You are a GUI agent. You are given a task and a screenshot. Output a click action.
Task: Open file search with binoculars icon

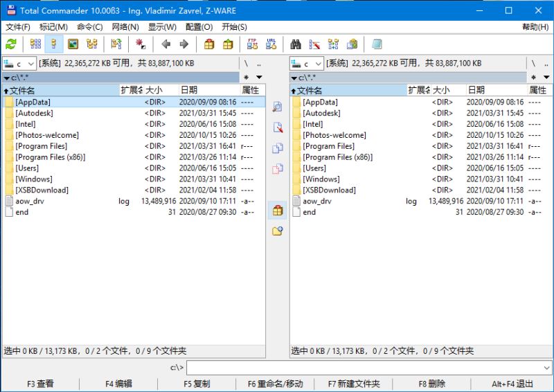click(296, 44)
